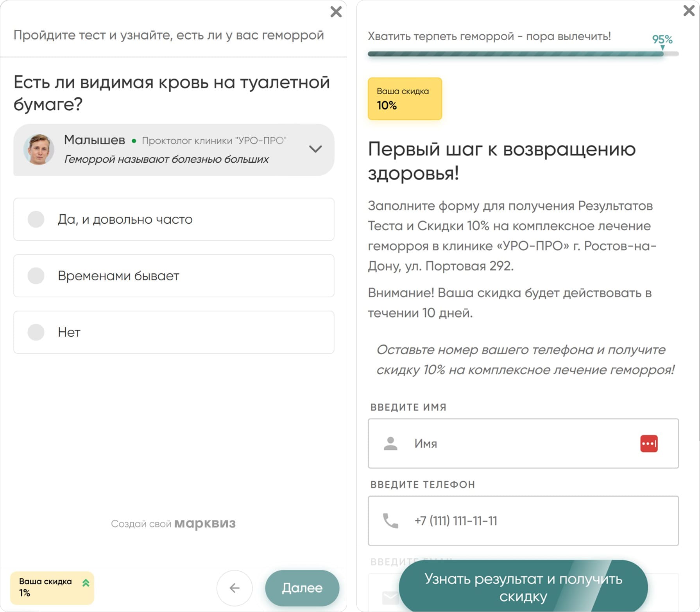Click the yellow 10% discount badge
700x612 pixels.
coord(405,99)
